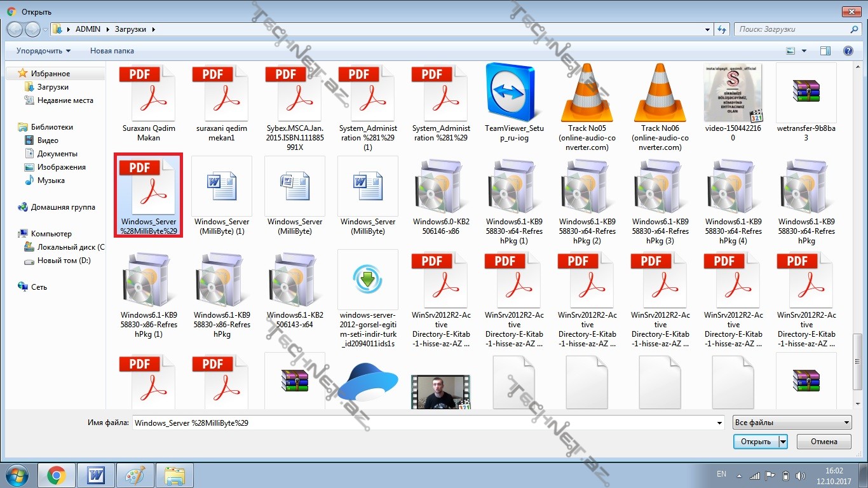
Task: Select the Windows6.0-KB2506146-x86 update package
Action: click(441, 186)
